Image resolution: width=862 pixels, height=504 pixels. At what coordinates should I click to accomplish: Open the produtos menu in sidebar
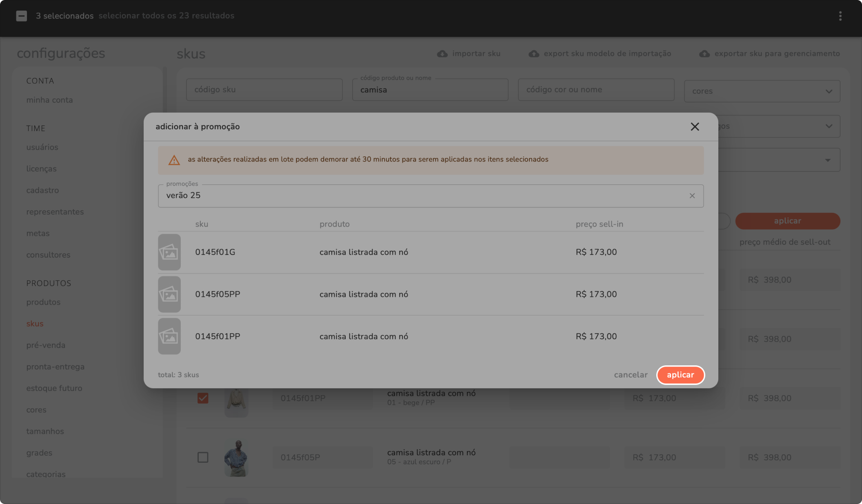pos(43,302)
